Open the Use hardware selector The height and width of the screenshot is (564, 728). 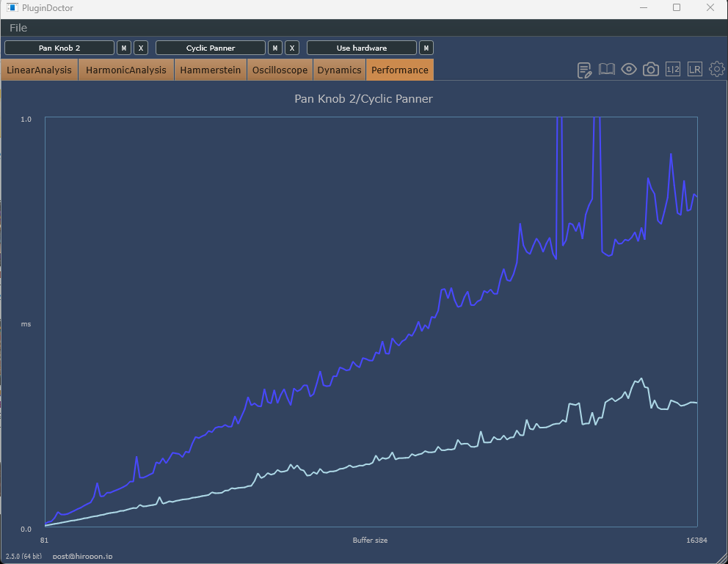[x=362, y=48]
